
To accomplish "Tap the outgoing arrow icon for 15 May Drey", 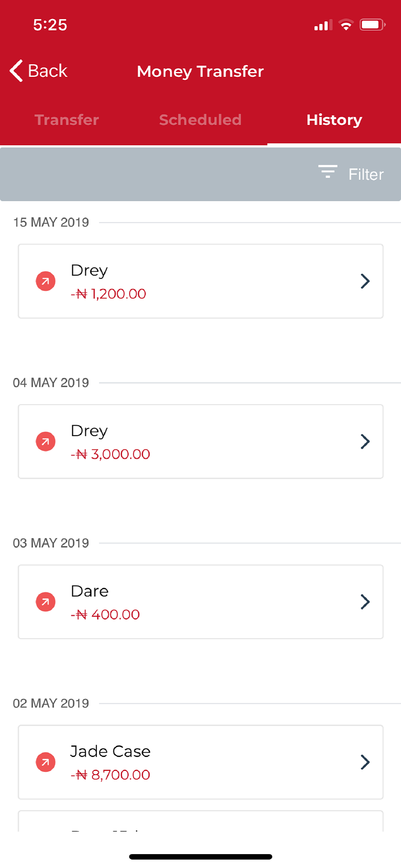I will tap(46, 281).
